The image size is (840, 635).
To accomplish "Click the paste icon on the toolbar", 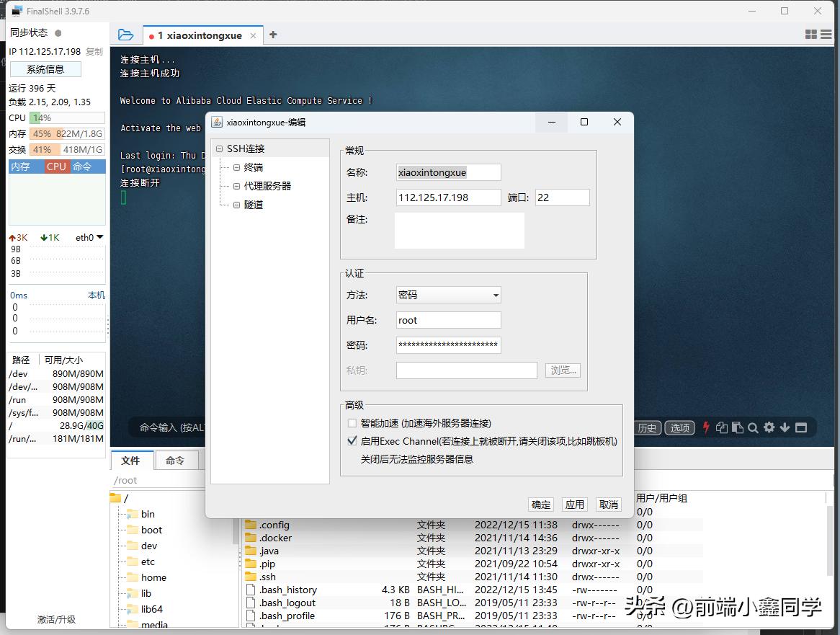I will click(x=738, y=427).
